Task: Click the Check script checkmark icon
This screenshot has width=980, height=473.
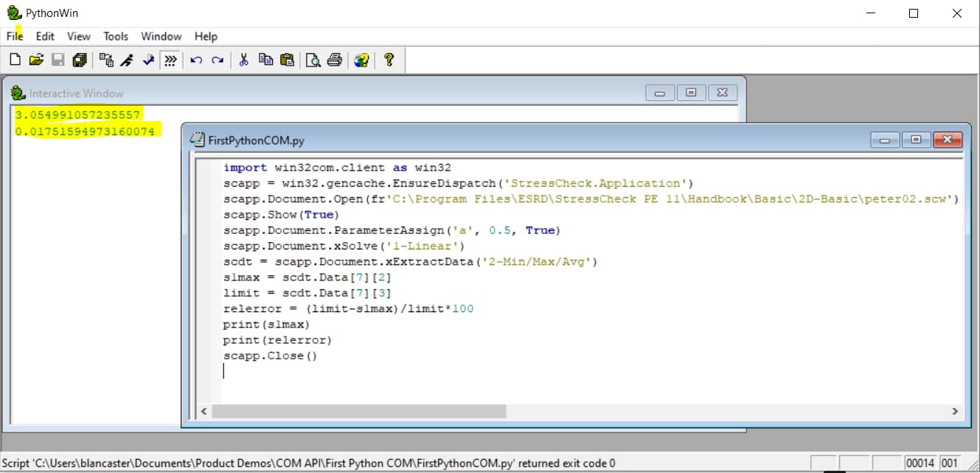Action: tap(148, 61)
